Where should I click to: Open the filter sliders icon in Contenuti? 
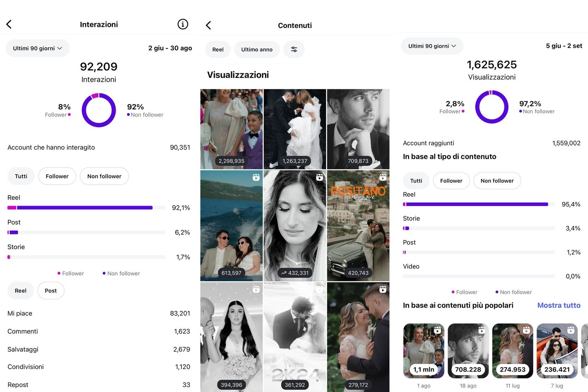point(294,49)
